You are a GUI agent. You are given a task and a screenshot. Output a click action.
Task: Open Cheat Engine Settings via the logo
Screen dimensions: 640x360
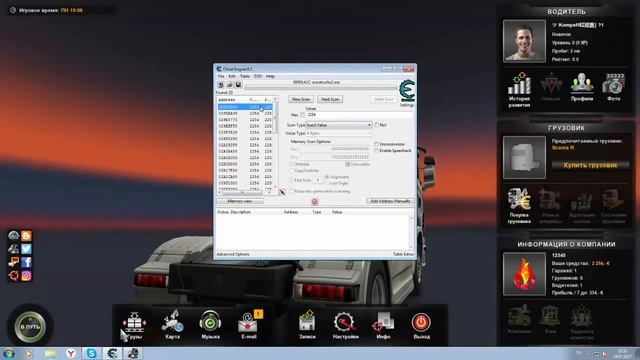click(407, 91)
